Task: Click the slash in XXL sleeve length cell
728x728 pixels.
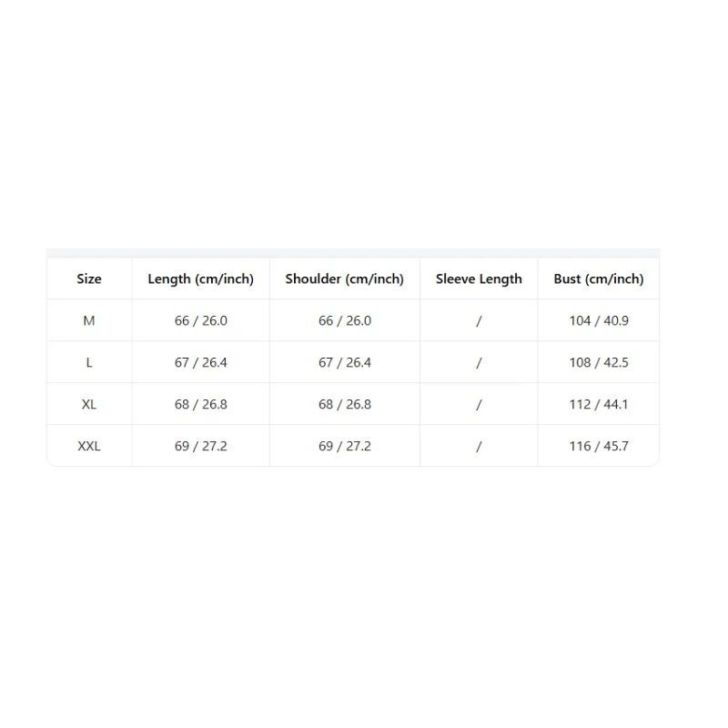Action: (479, 446)
